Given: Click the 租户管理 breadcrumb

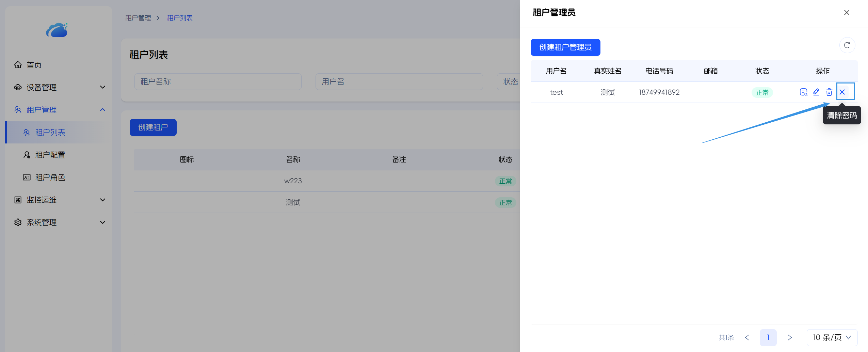Looking at the screenshot, I should 138,18.
